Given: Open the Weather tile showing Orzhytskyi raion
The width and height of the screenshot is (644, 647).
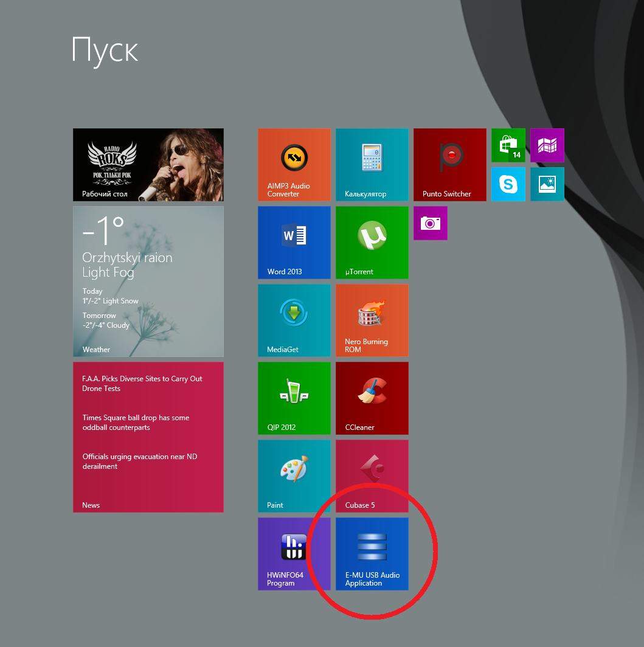Looking at the screenshot, I should tap(148, 282).
